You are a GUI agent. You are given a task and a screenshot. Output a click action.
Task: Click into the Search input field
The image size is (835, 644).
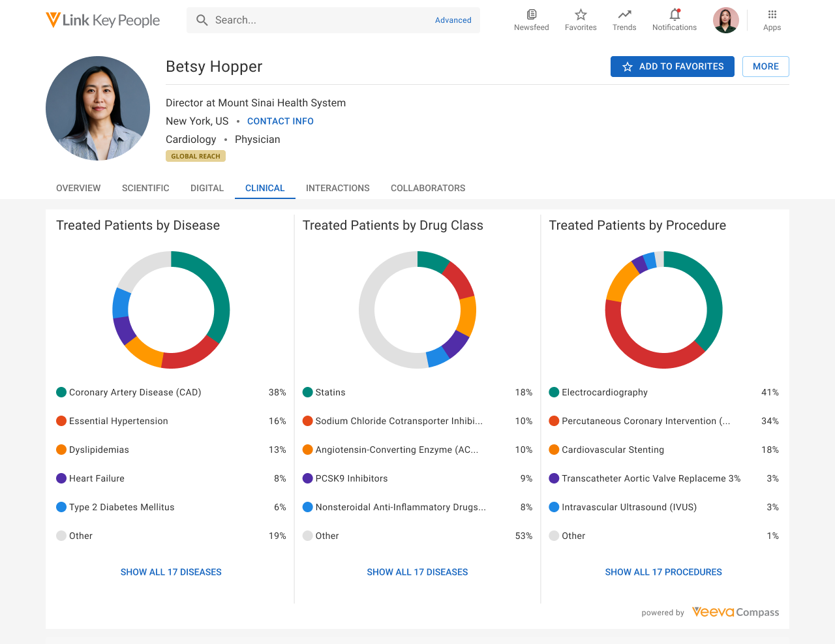coord(320,20)
